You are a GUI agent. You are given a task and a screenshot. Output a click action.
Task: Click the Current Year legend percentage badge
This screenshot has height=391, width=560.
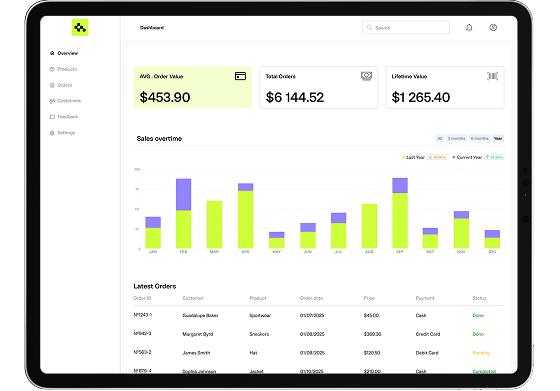[x=494, y=157]
